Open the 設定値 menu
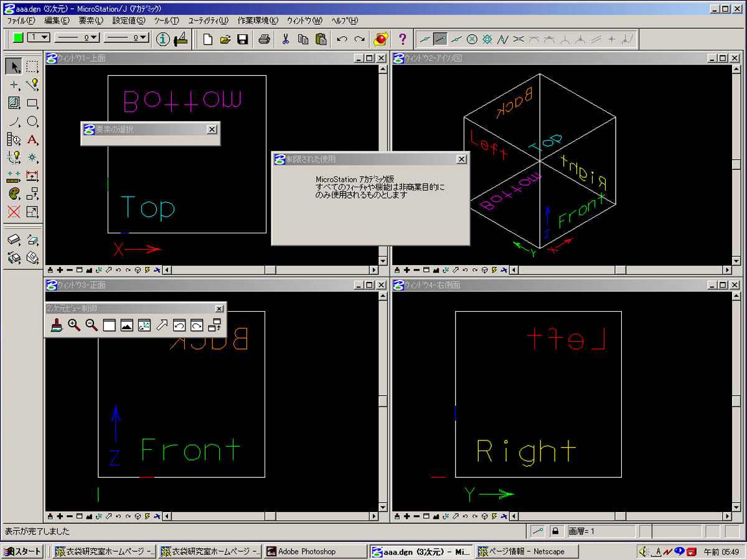The width and height of the screenshot is (747, 560). coord(129,21)
